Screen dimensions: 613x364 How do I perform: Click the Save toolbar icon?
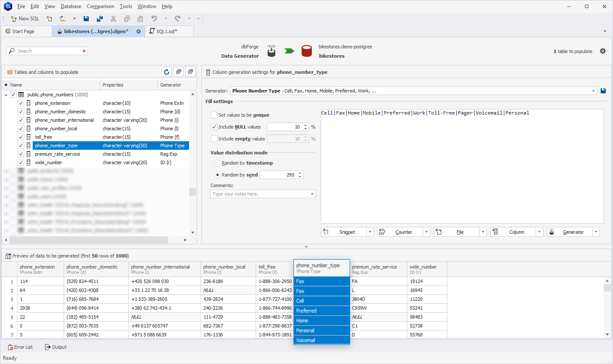pyautogui.click(x=86, y=19)
